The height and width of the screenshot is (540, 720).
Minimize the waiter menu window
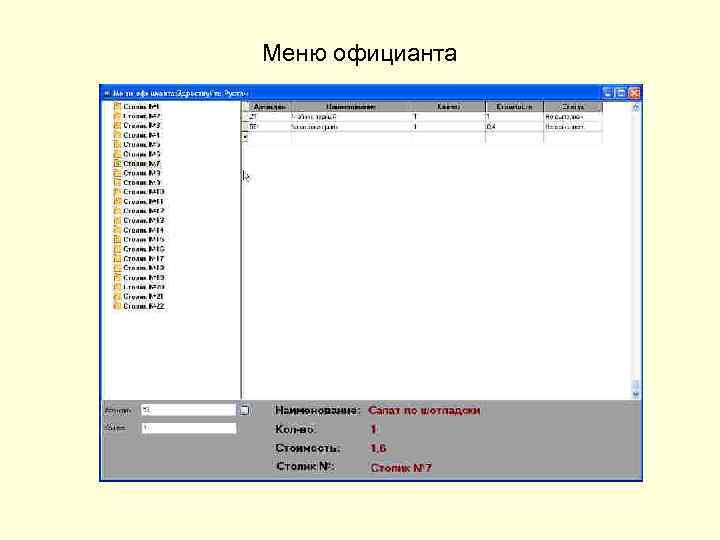click(x=608, y=93)
